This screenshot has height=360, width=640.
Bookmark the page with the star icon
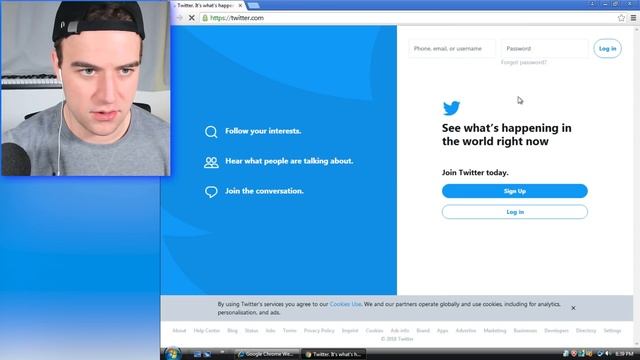pos(621,18)
